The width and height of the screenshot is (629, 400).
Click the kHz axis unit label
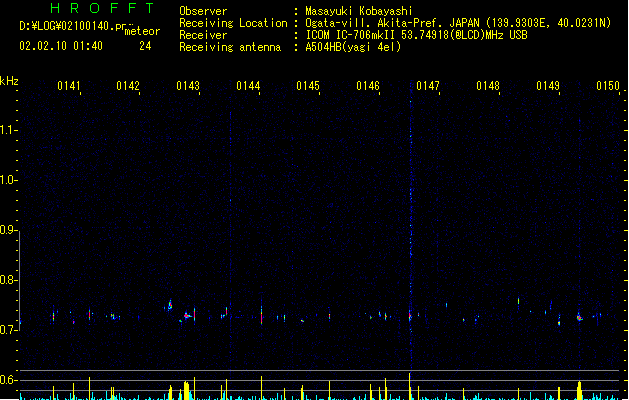pyautogui.click(x=9, y=81)
